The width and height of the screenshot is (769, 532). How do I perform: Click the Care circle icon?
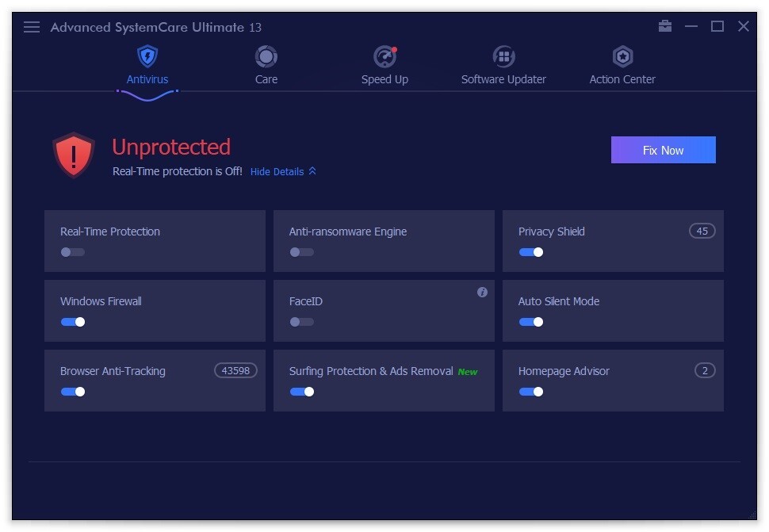click(266, 56)
